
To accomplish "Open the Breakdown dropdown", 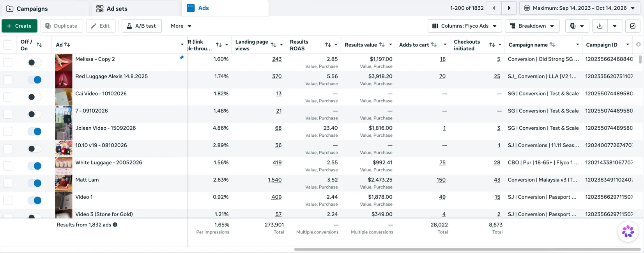I will coord(532,26).
